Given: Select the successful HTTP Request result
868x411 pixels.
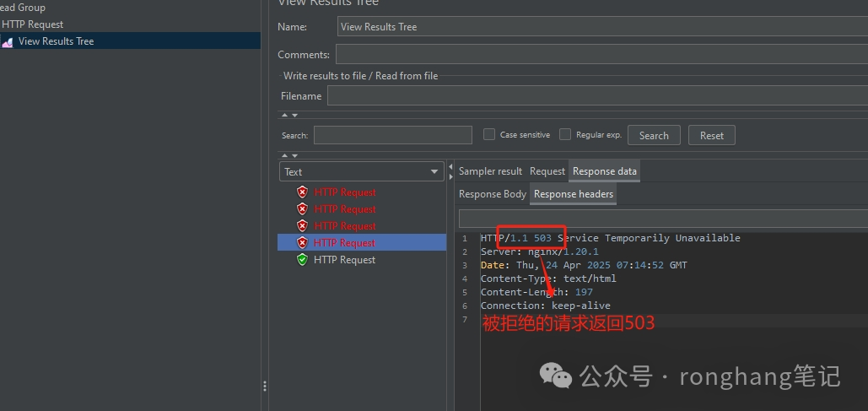Looking at the screenshot, I should (x=344, y=260).
